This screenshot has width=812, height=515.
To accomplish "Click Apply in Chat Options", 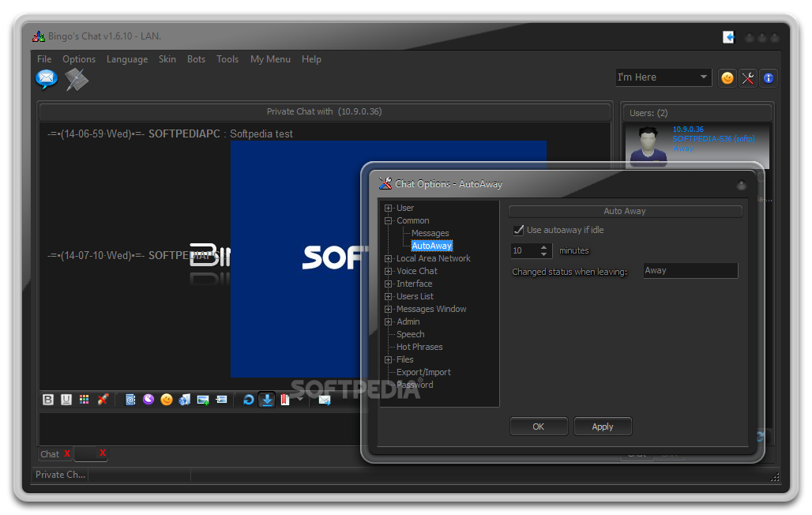I will coord(602,427).
